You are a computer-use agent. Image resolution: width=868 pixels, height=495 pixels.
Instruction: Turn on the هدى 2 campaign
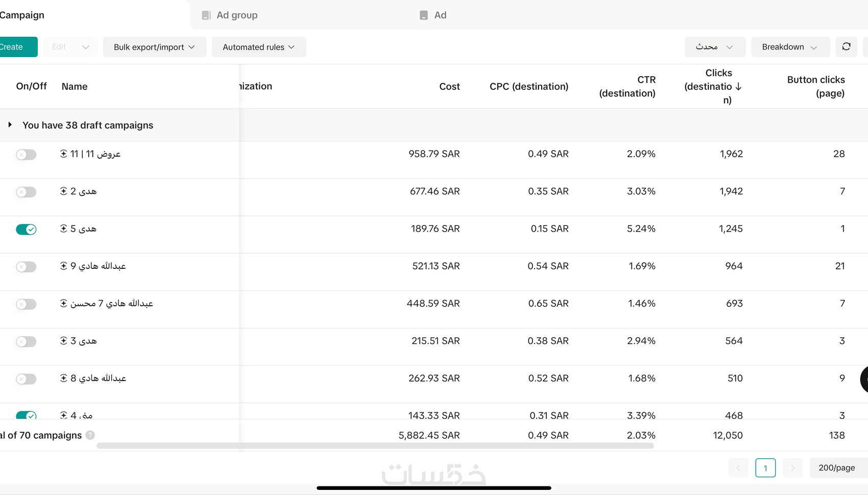tap(26, 192)
